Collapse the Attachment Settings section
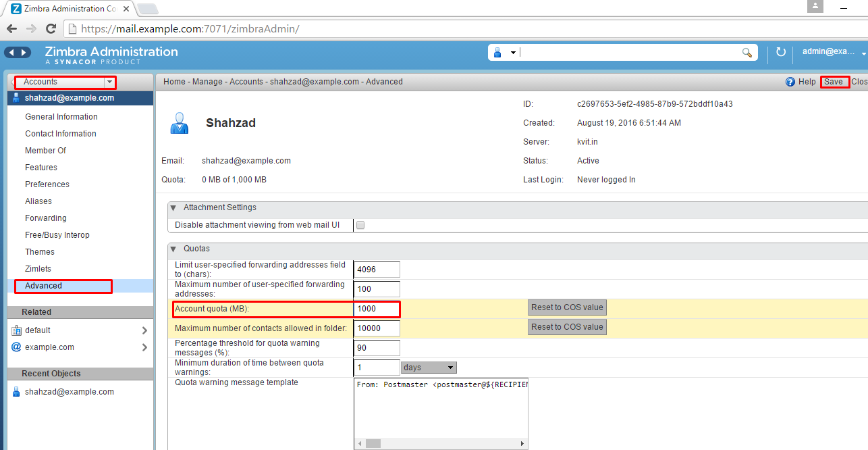The height and width of the screenshot is (450, 868). (173, 207)
